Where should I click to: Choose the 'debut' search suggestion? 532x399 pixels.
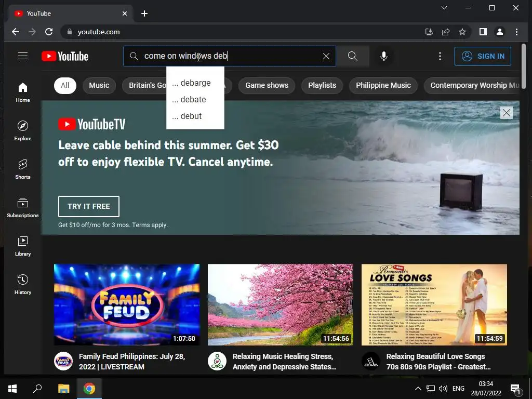tap(195, 116)
